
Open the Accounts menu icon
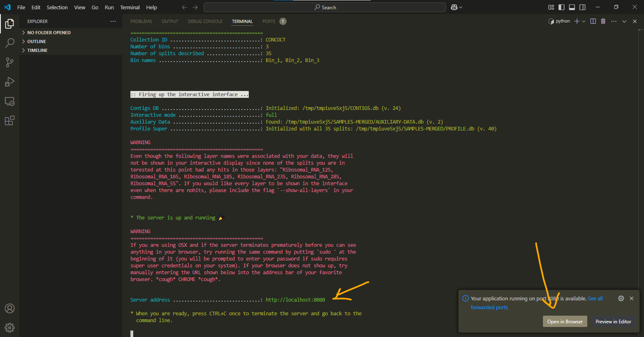tap(9, 308)
